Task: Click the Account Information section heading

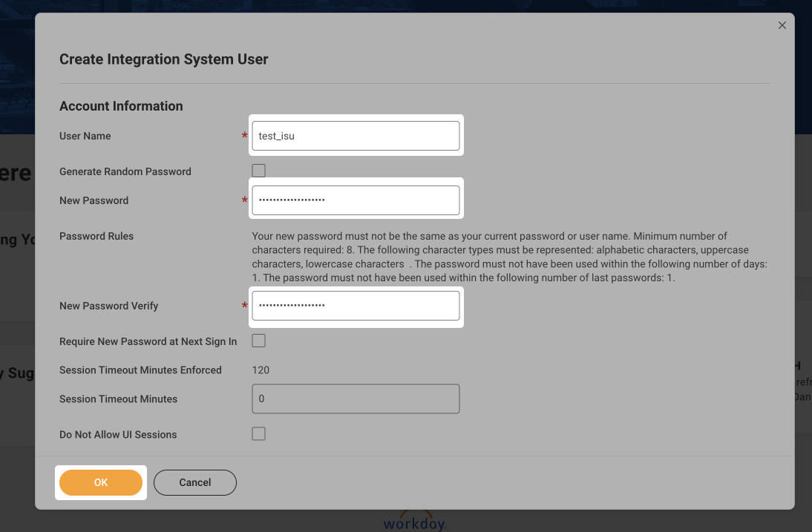Action: tap(121, 106)
